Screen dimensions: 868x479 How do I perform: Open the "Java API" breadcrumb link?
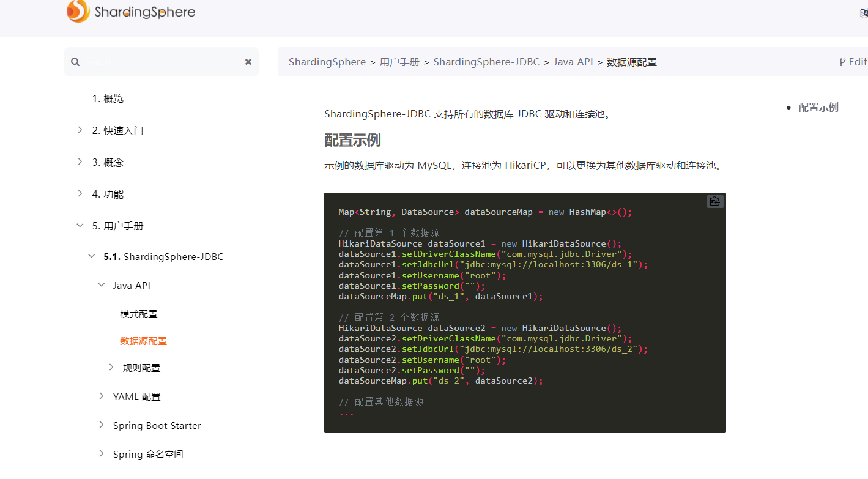point(573,61)
